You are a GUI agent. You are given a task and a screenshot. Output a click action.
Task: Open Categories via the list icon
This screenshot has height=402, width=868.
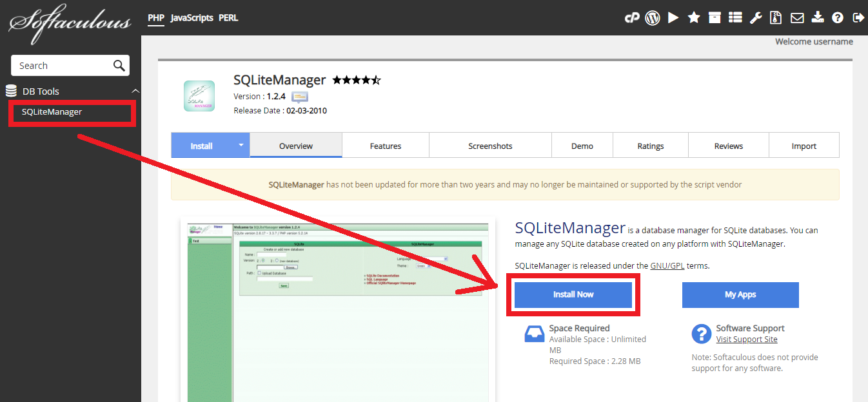point(735,17)
